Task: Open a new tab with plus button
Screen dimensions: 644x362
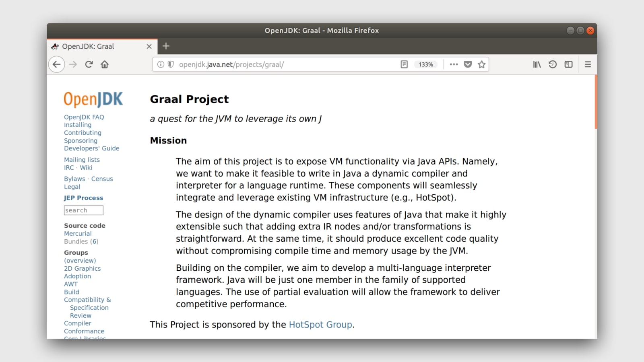Action: 166,46
